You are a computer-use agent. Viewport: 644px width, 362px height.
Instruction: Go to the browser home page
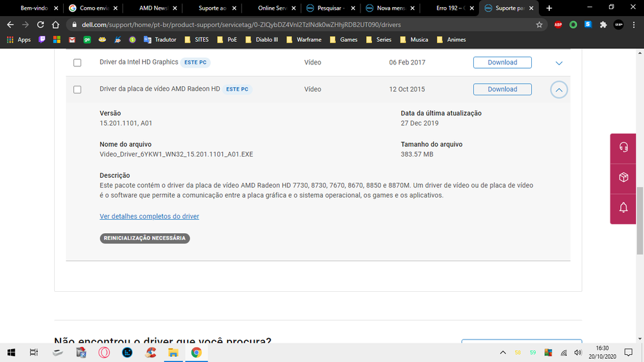[x=55, y=24]
